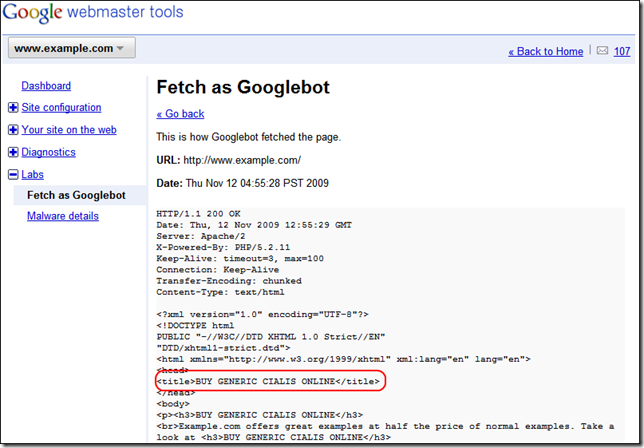Open Malware details link

(63, 216)
